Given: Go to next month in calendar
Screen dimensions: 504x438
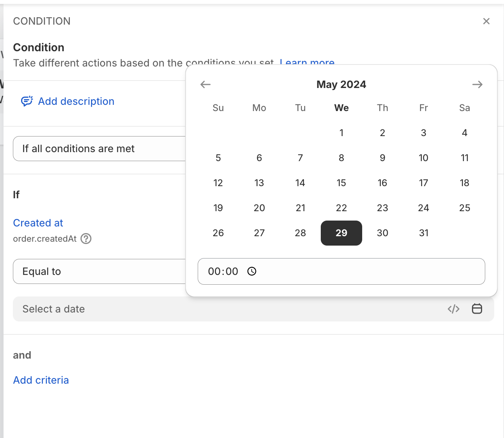Looking at the screenshot, I should (477, 84).
